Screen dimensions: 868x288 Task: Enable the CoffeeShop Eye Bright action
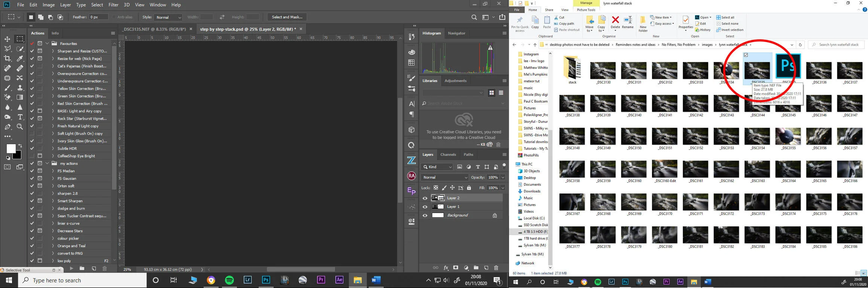point(32,156)
